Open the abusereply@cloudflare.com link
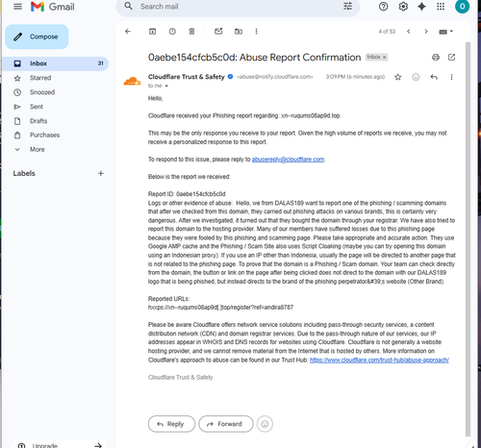The height and width of the screenshot is (448, 481). point(288,160)
